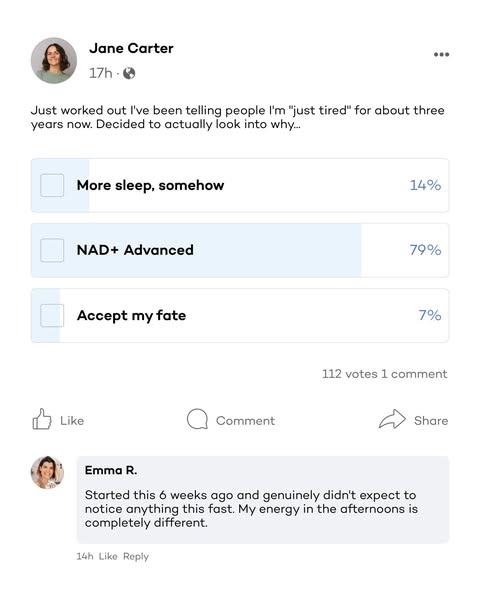480x600 pixels.
Task: Open Jane Carter's name link
Action: pos(131,49)
